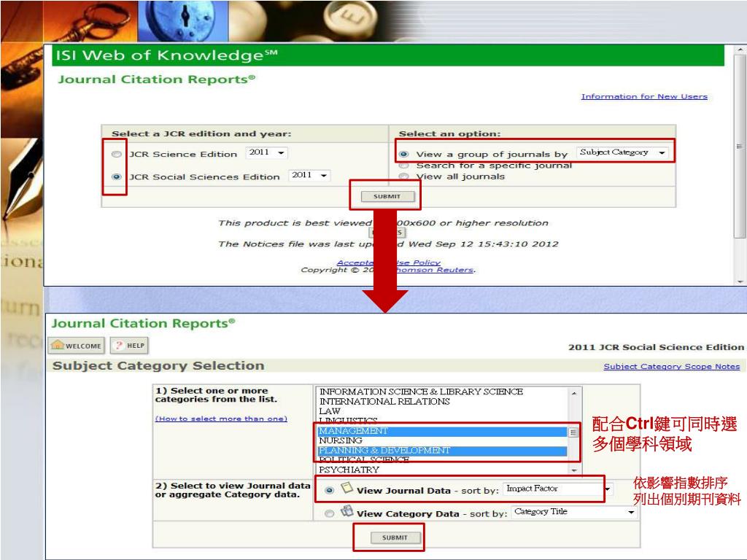The height and width of the screenshot is (560, 747).
Task: Choose 'View a group of journals by' option
Action: click(404, 155)
